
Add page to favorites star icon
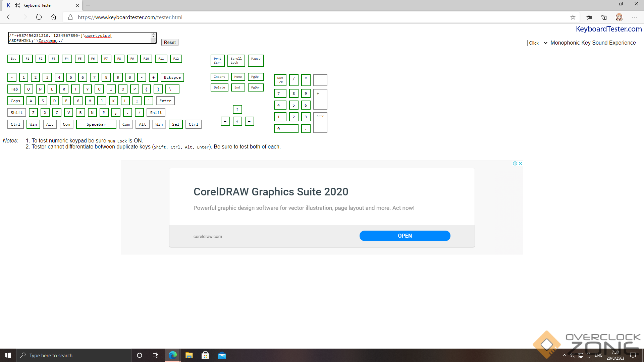click(x=573, y=17)
